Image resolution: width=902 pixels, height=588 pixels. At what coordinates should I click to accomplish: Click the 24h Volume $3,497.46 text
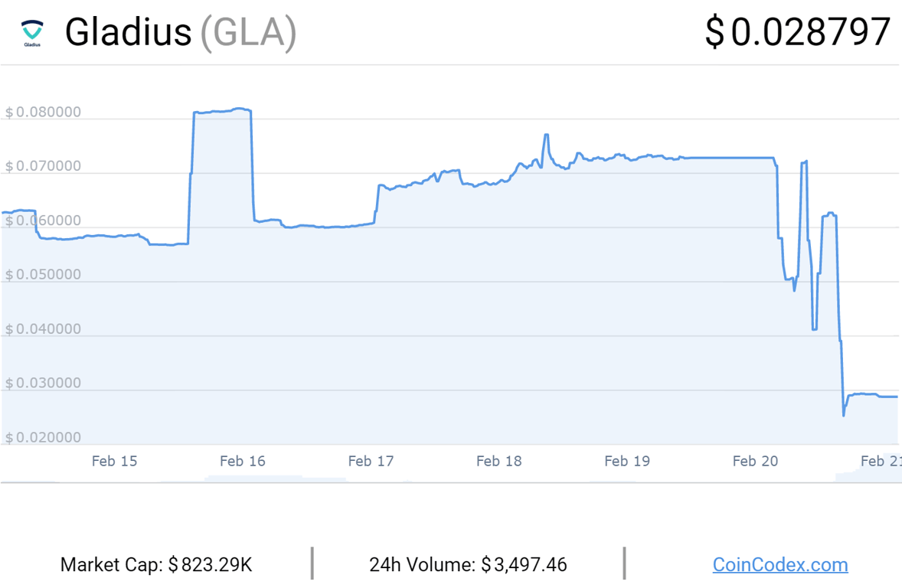click(468, 565)
